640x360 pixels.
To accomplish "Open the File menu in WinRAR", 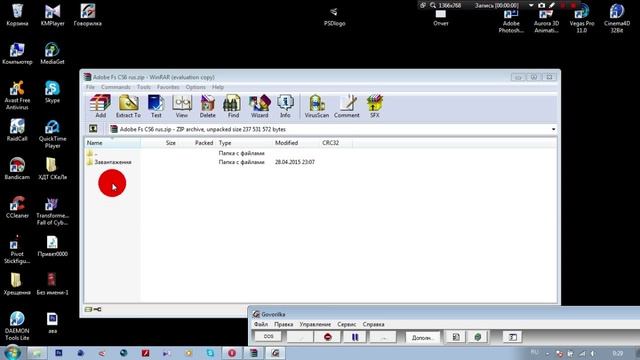I will coord(90,87).
